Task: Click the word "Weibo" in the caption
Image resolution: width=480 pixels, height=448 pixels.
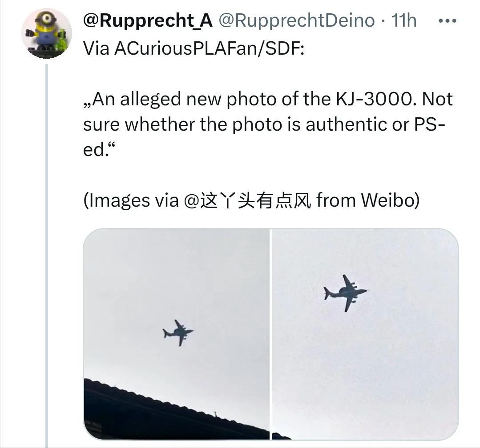Action: point(390,200)
